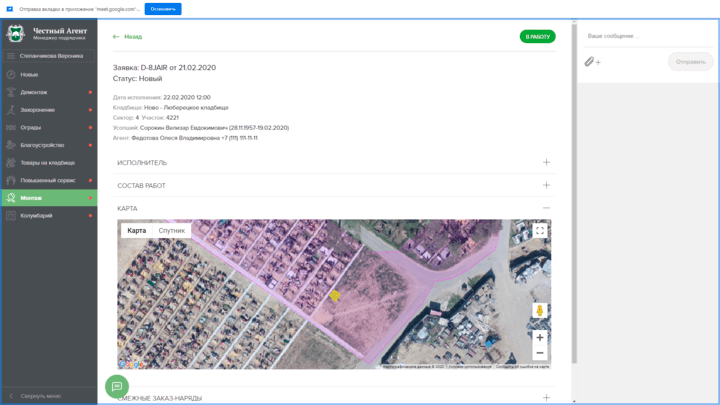Viewport: 720px width, 405px height.
Task: Open the green chat bubble button
Action: pos(117,387)
